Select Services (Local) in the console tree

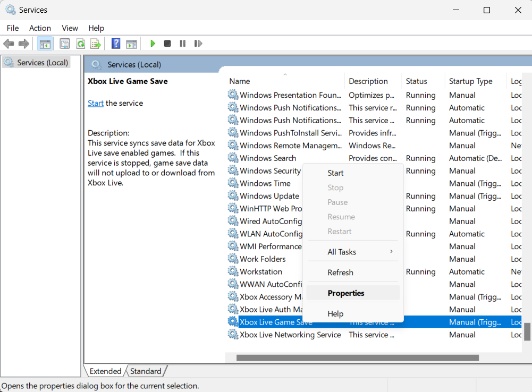(43, 63)
